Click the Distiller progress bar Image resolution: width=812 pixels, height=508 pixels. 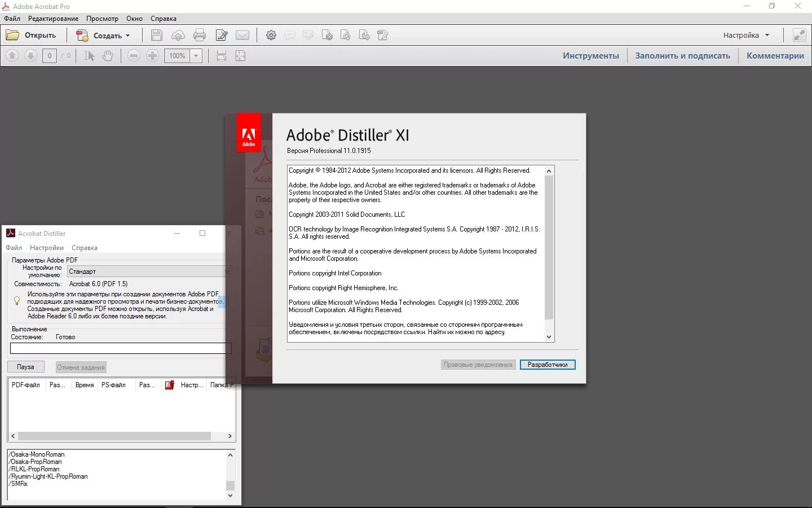121,348
